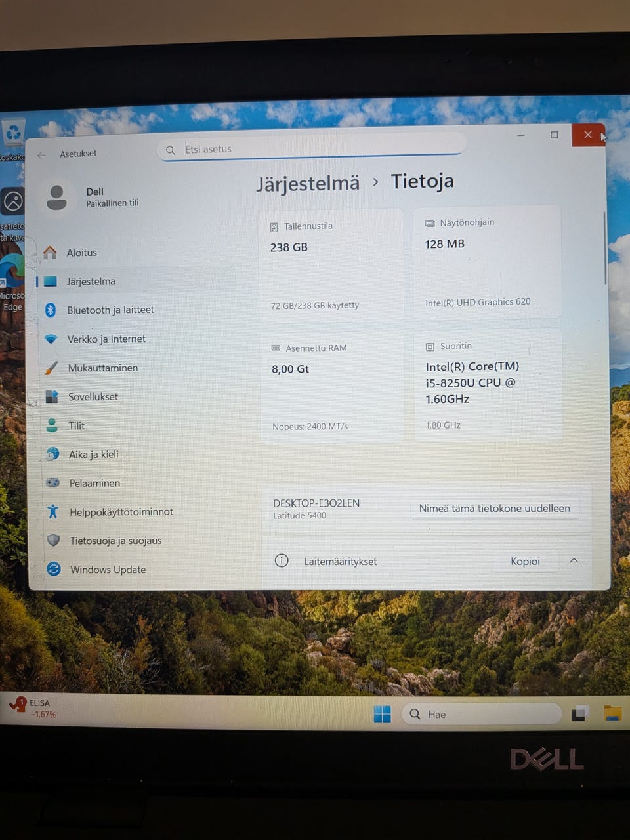Click the Tilit person icon

(x=52, y=425)
